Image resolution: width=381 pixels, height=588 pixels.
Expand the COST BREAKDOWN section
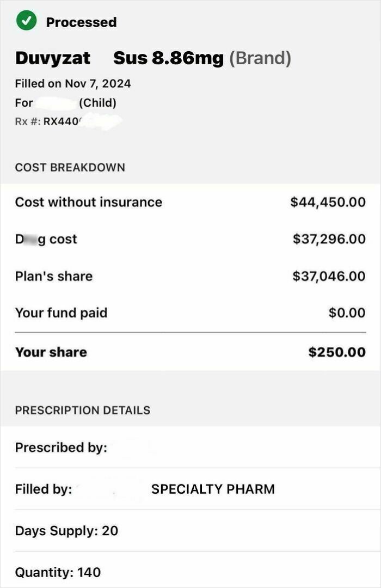tap(70, 168)
